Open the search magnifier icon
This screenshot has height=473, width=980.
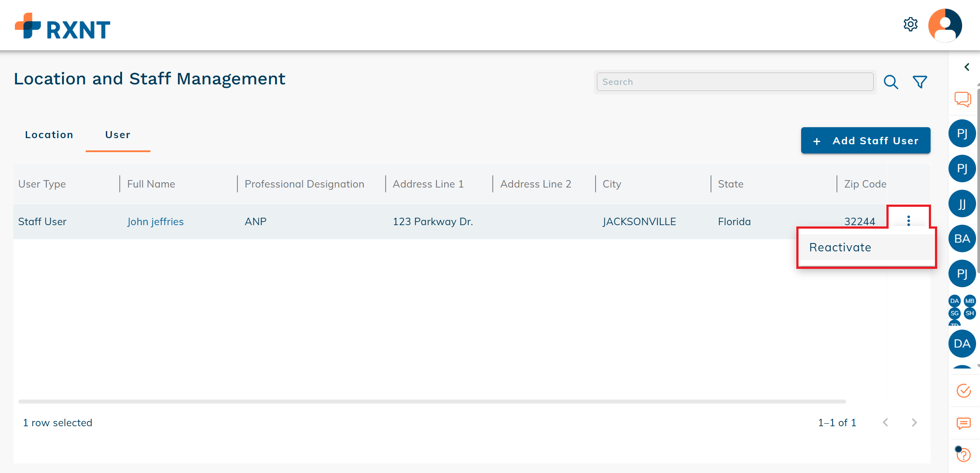(x=891, y=82)
